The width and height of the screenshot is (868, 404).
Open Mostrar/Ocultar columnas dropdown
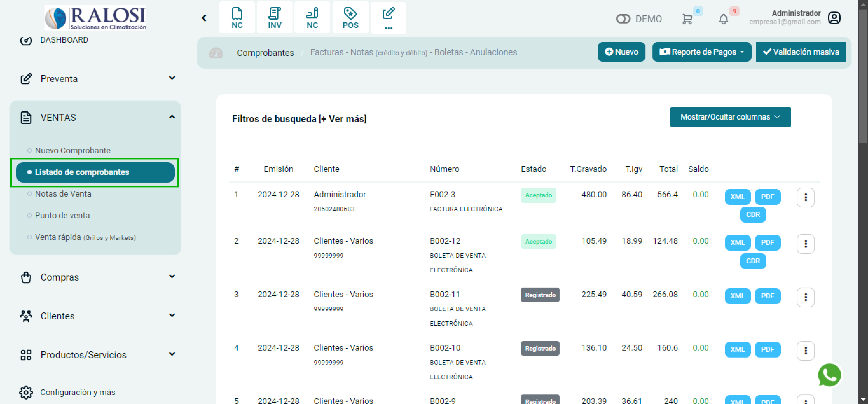(x=730, y=117)
